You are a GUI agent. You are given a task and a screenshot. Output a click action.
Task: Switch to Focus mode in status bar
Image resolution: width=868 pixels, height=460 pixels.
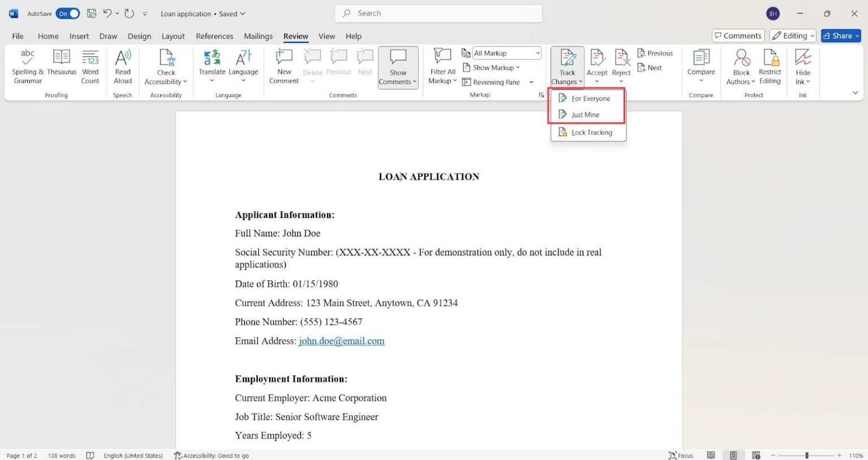[x=680, y=455]
